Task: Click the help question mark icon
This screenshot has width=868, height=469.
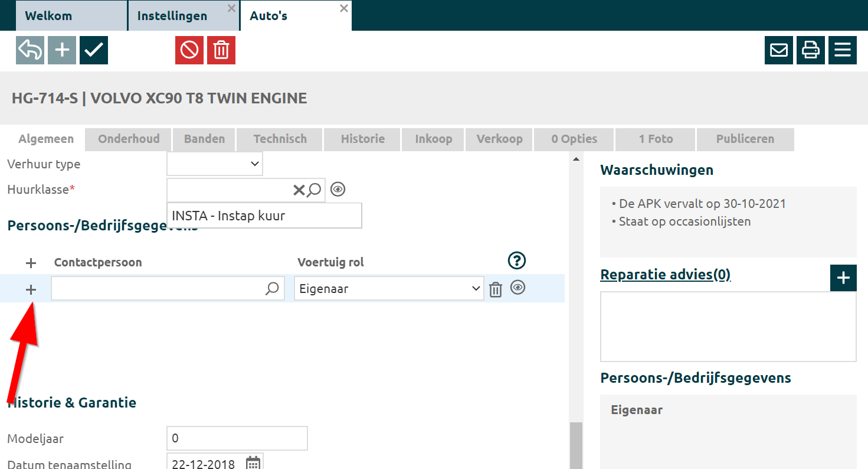Action: point(517,260)
